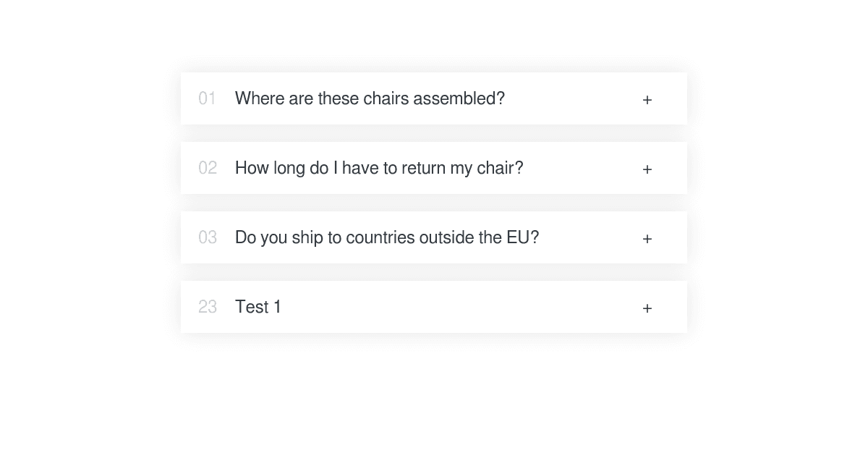Click the number 23 label
Screen dimensions: 868x456
coord(208,307)
